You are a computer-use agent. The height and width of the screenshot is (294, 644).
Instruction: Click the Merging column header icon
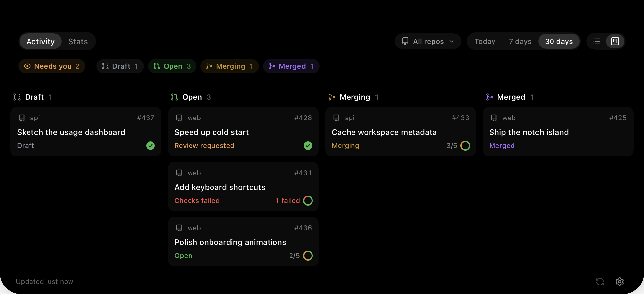pos(332,97)
